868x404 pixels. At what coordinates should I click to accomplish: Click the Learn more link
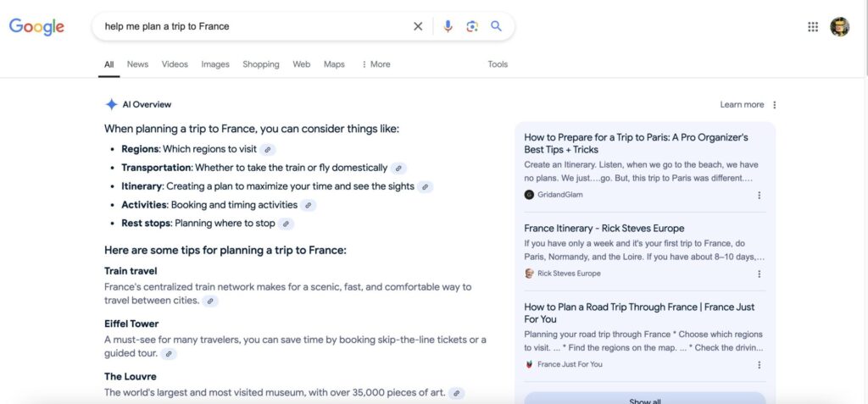coord(742,105)
